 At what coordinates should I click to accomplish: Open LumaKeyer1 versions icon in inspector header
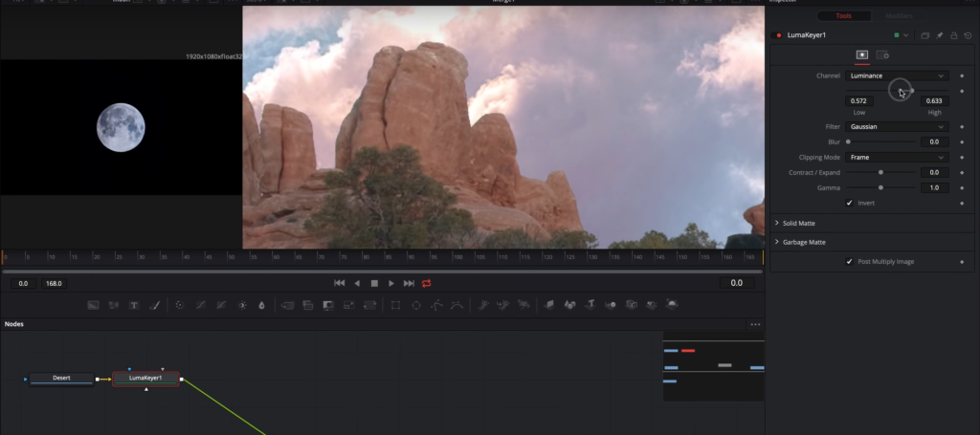pos(925,35)
